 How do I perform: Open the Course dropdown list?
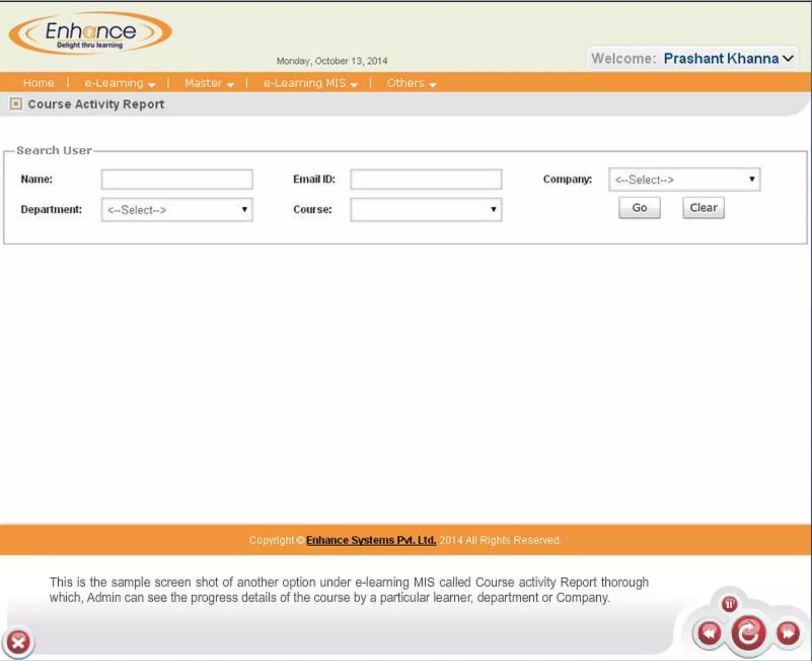coord(426,209)
